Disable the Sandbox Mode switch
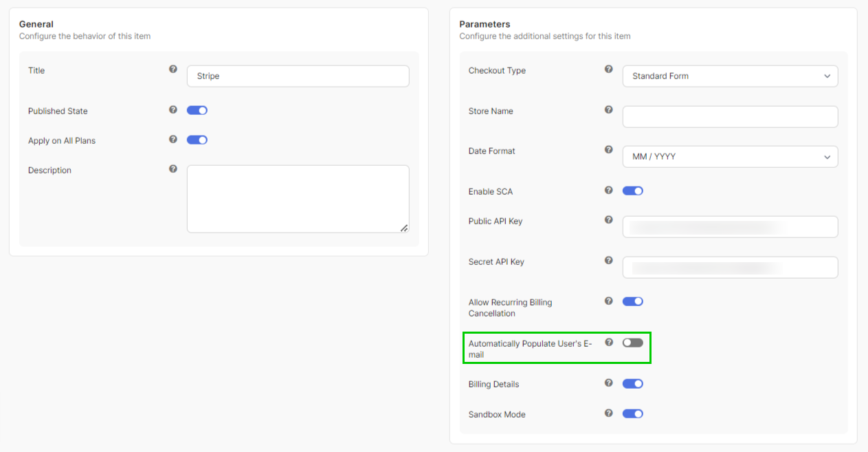 [633, 413]
